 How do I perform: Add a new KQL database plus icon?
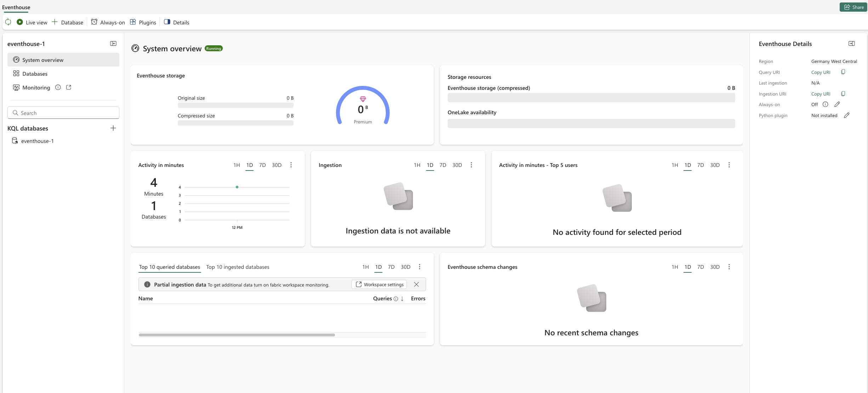113,128
